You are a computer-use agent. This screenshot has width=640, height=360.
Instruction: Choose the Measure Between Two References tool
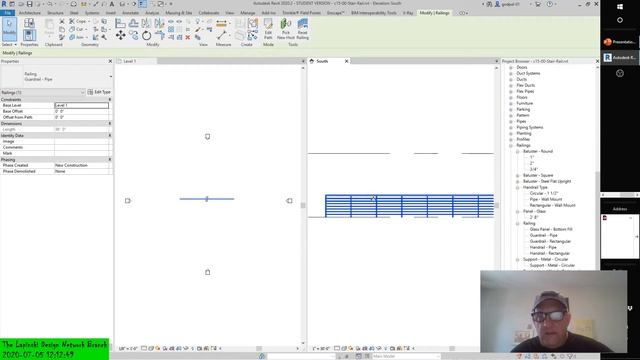pos(222,36)
